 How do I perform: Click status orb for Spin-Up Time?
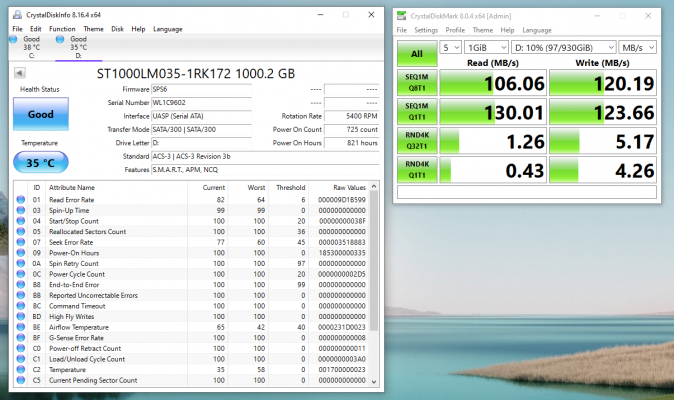(x=20, y=210)
